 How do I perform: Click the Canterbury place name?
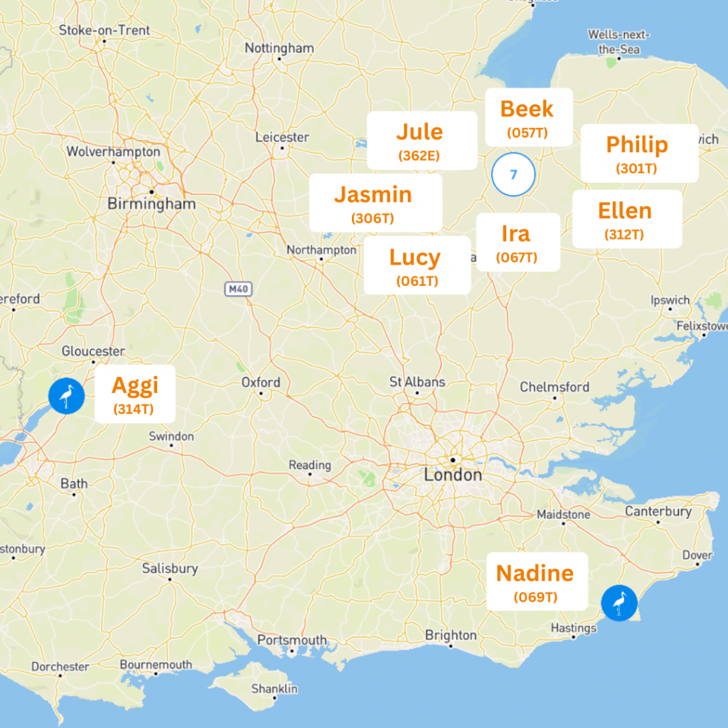[x=658, y=511]
